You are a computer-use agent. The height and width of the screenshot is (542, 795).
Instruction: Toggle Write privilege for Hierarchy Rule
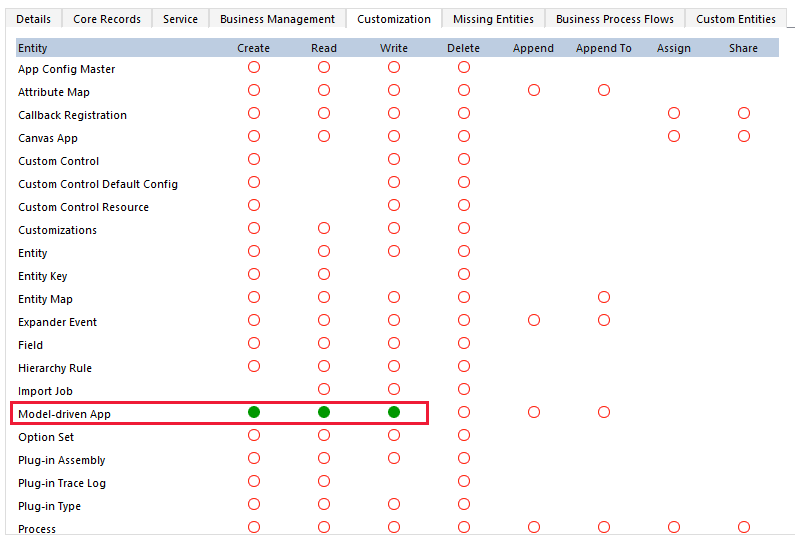394,366
